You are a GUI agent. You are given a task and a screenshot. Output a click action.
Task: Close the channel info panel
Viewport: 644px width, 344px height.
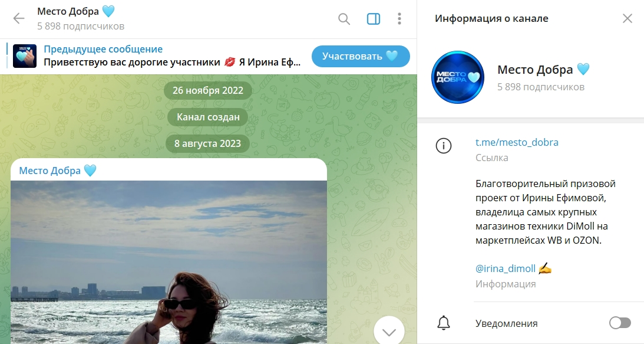(627, 18)
